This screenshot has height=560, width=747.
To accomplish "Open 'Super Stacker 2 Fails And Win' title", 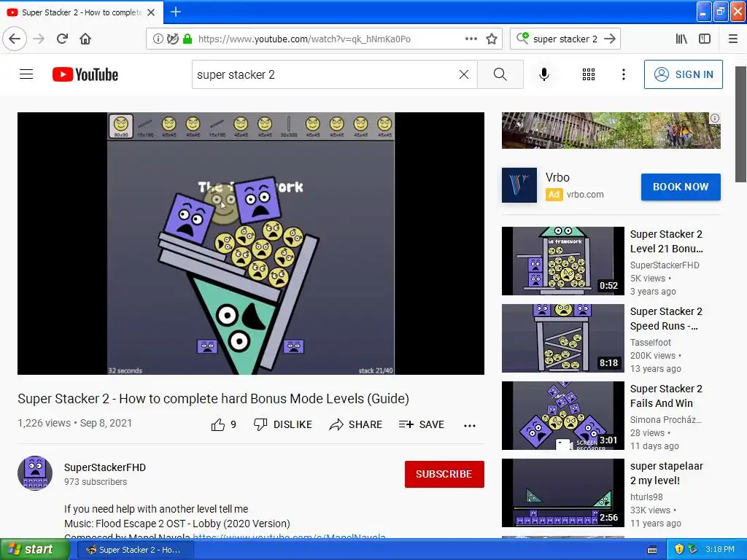I will (666, 396).
